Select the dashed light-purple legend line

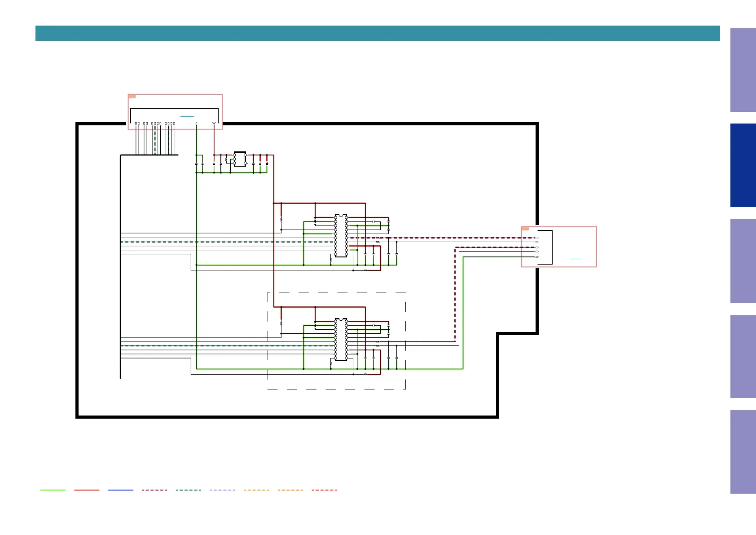(x=222, y=490)
